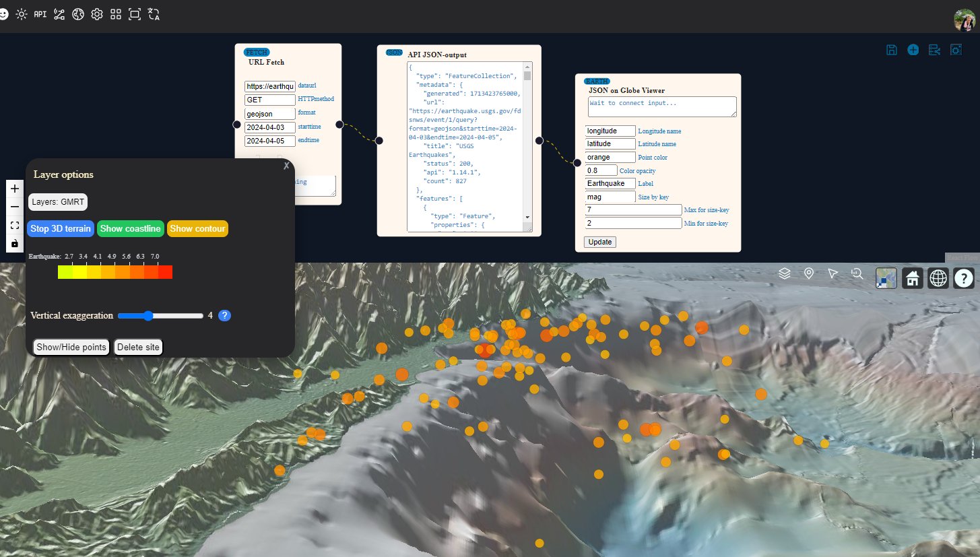Click the blue plus add node icon
This screenshot has width=980, height=557.
click(913, 49)
